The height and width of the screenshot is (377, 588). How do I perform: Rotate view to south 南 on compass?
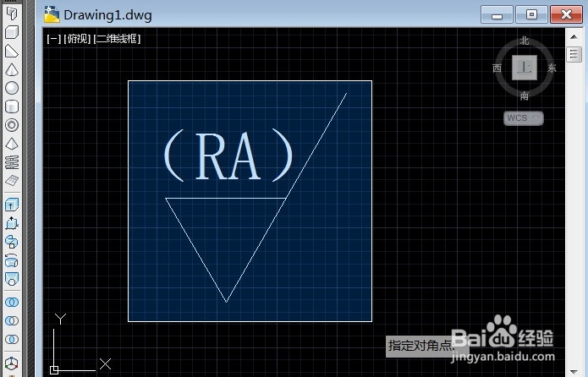525,96
